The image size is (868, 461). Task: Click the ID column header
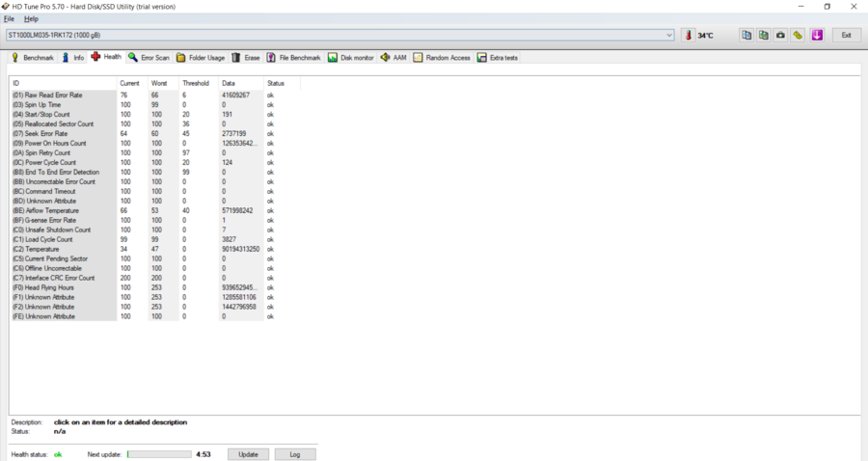click(63, 83)
